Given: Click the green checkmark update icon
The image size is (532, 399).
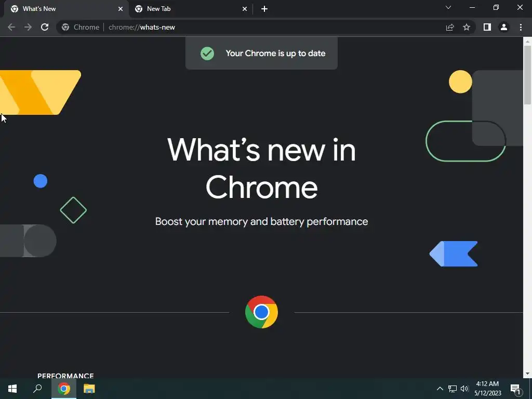Looking at the screenshot, I should (x=207, y=54).
